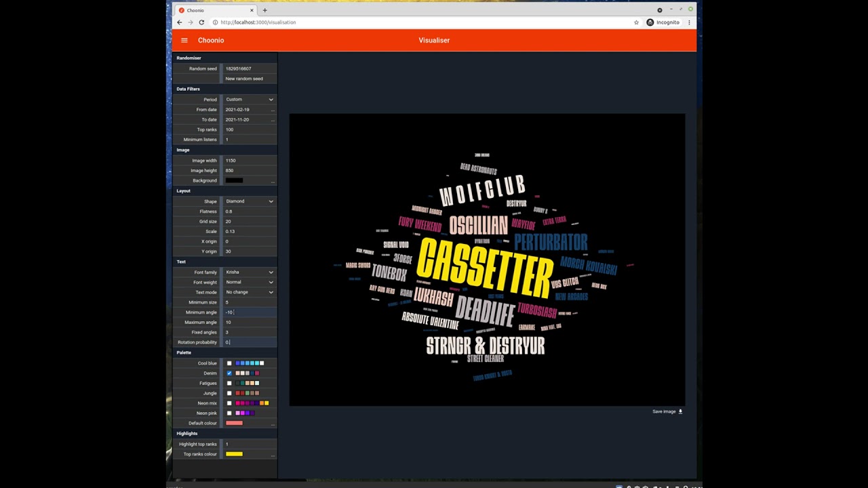868x488 pixels.
Task: Open Background colour picker ellipsis
Action: click(273, 181)
